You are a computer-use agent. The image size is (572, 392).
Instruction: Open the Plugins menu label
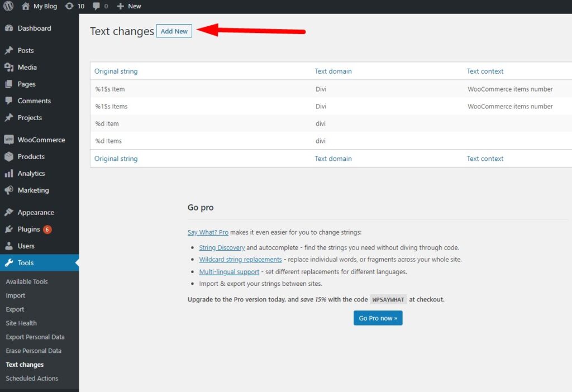pos(29,229)
